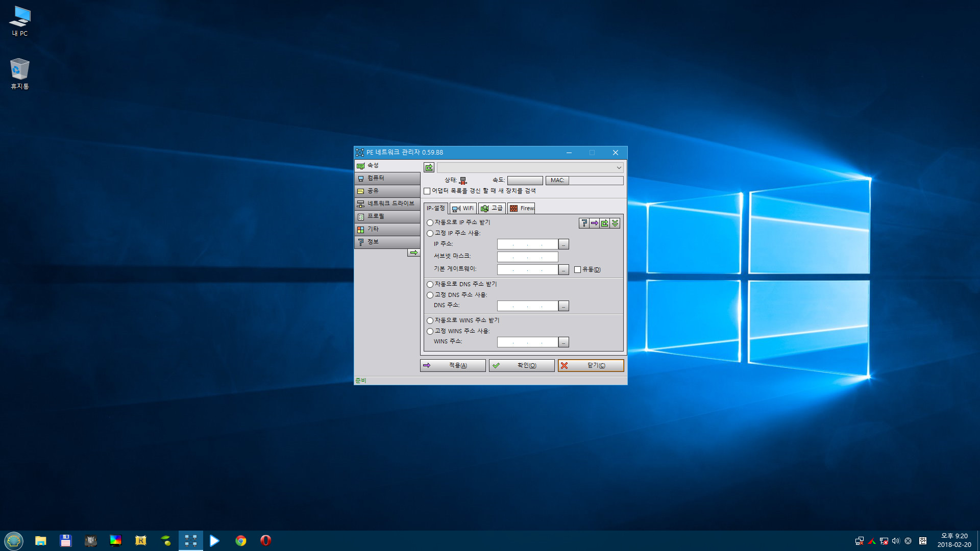This screenshot has width=980, height=551.
Task: Toggle the 유동(D) checkbox
Action: [577, 270]
